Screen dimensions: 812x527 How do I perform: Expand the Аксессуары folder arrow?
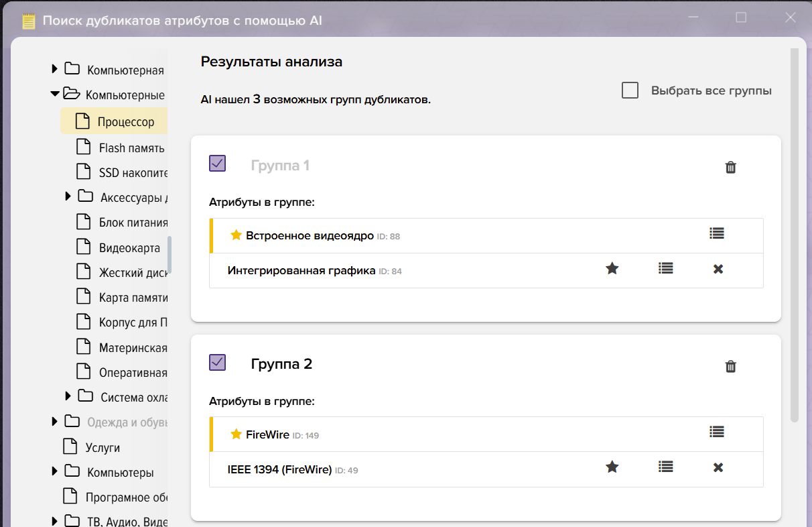68,196
